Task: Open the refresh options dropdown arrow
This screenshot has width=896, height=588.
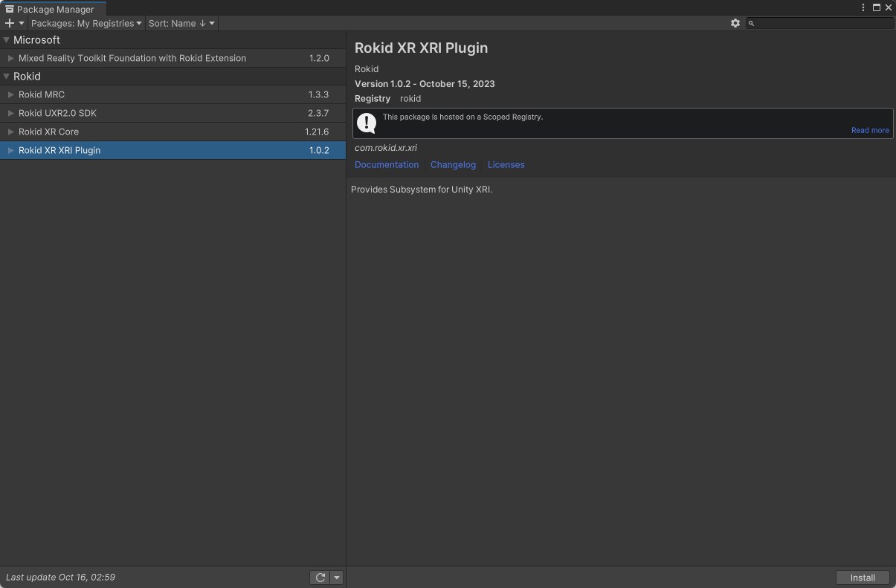Action: point(336,578)
